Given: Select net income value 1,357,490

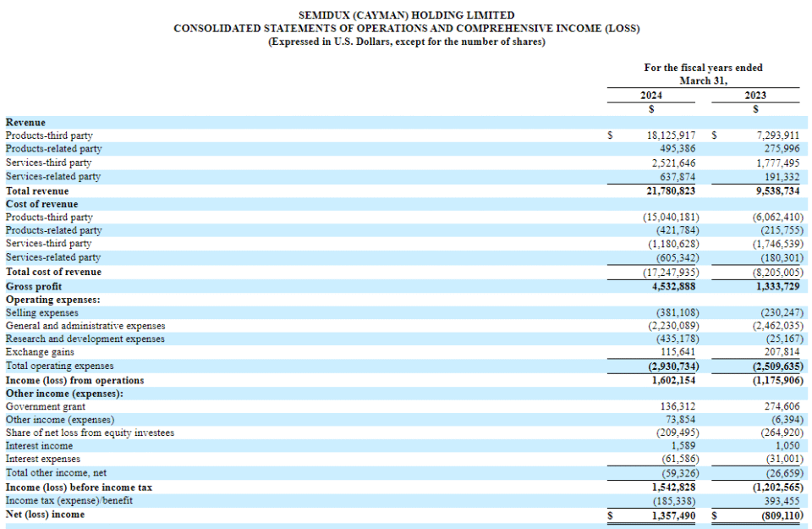Looking at the screenshot, I should pyautogui.click(x=673, y=516).
